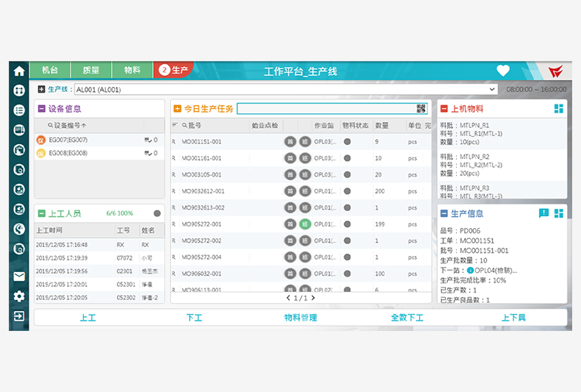Click first-check icon for MO001151-001 row
Viewport: 581px width, 392px height.
[x=290, y=141]
